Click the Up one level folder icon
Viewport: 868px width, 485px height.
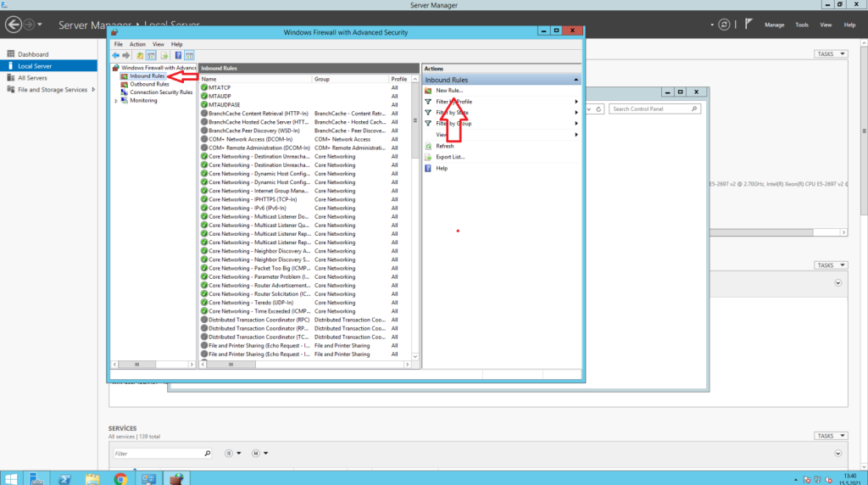point(140,55)
